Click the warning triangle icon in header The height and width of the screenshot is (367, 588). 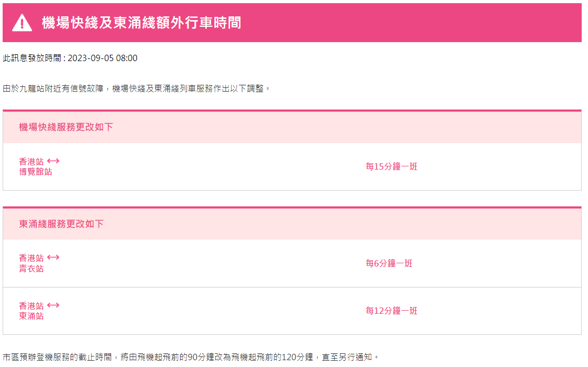point(22,23)
